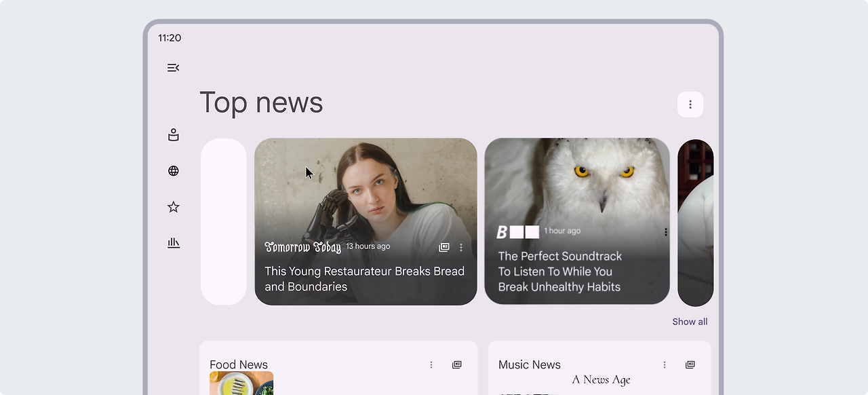Click the 11:20 clock in status bar

tap(170, 38)
